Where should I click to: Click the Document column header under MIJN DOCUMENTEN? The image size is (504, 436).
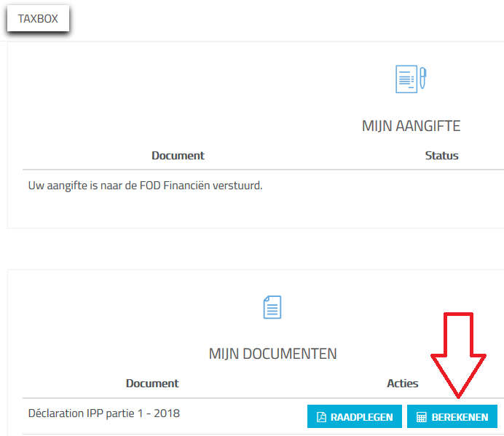coord(152,384)
